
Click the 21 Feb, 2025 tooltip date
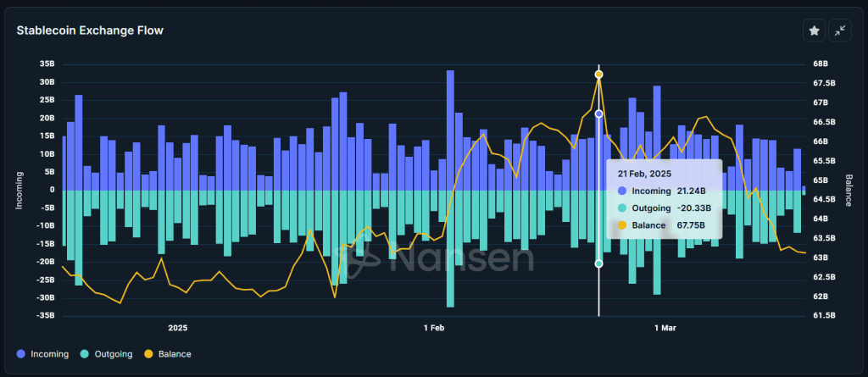[644, 174]
